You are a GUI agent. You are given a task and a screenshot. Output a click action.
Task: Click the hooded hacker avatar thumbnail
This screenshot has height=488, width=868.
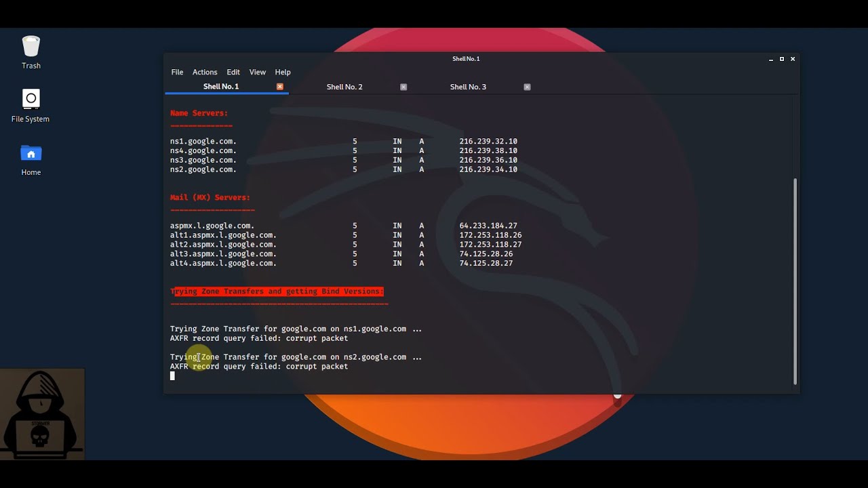tap(42, 415)
